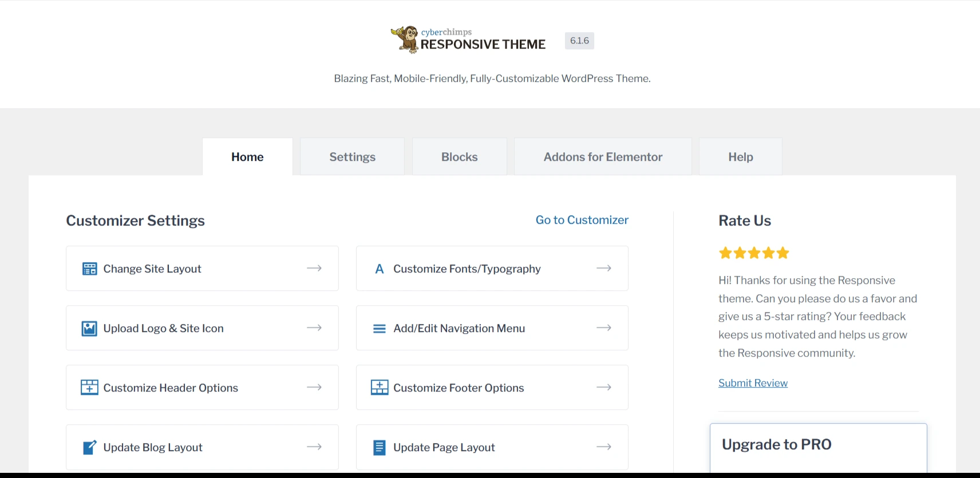
Task: Open the Blocks tab
Action: tap(459, 157)
